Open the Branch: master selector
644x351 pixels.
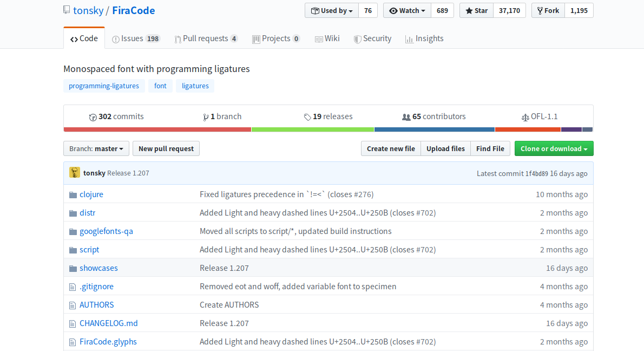pos(96,148)
